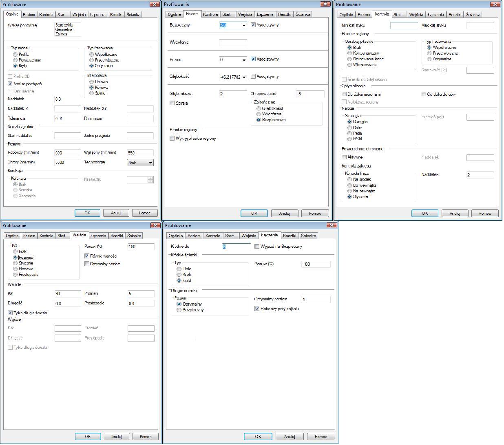Select Na zewnątrz under Kontrola frezu

pyautogui.click(x=349, y=191)
